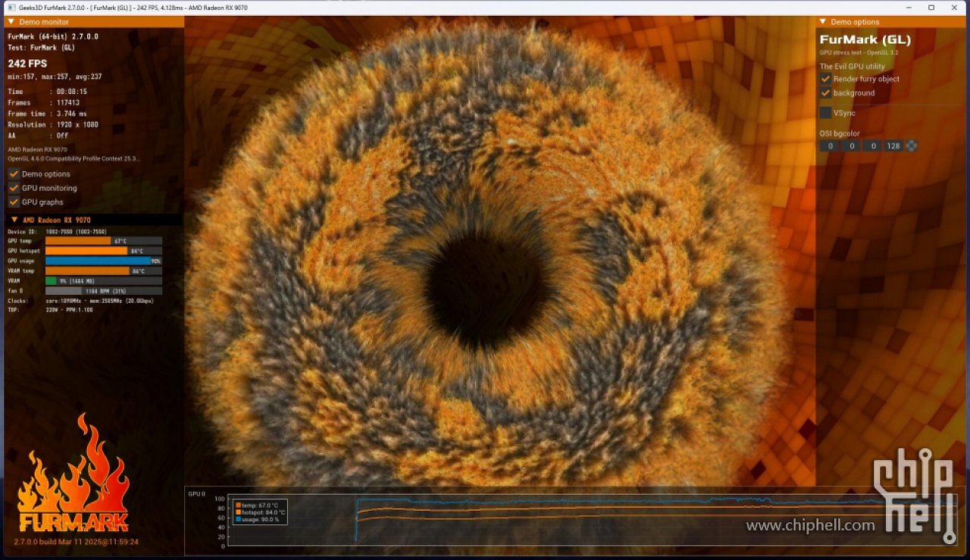Click the FurMark flame logo
The image size is (970, 560).
74,474
